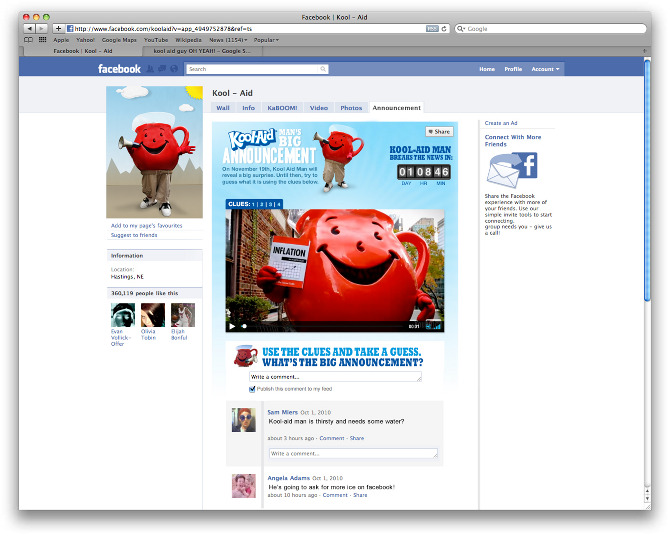Click the Share button on announcement

[x=439, y=132]
